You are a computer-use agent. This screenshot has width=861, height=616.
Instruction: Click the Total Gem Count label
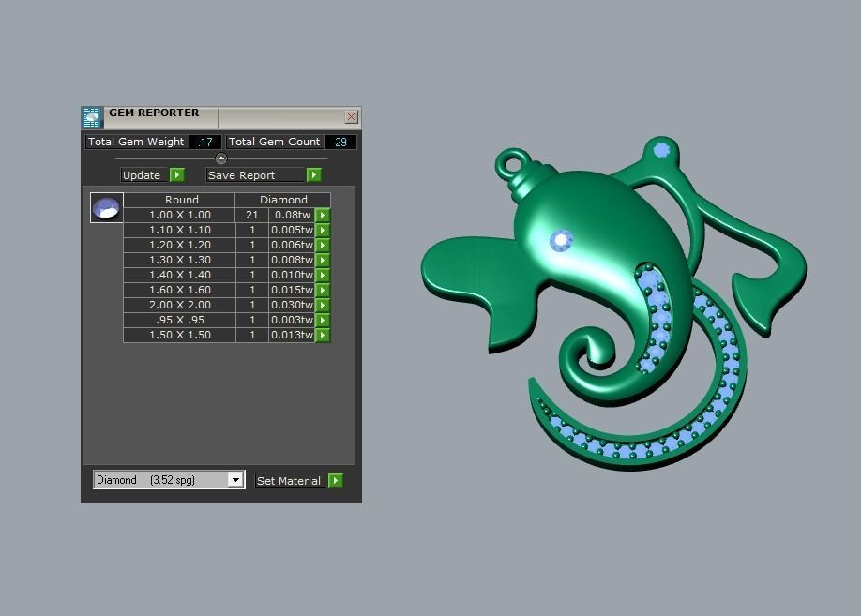[274, 142]
